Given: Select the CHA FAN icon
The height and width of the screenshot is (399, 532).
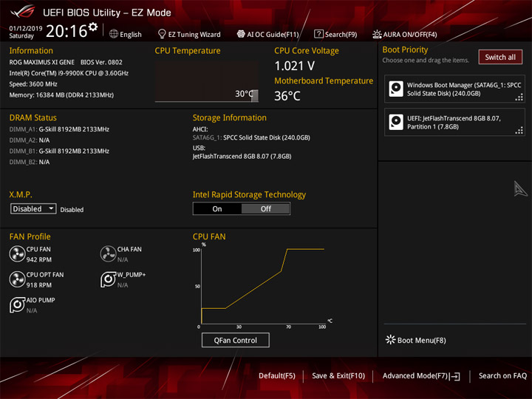Looking at the screenshot, I should tap(108, 253).
